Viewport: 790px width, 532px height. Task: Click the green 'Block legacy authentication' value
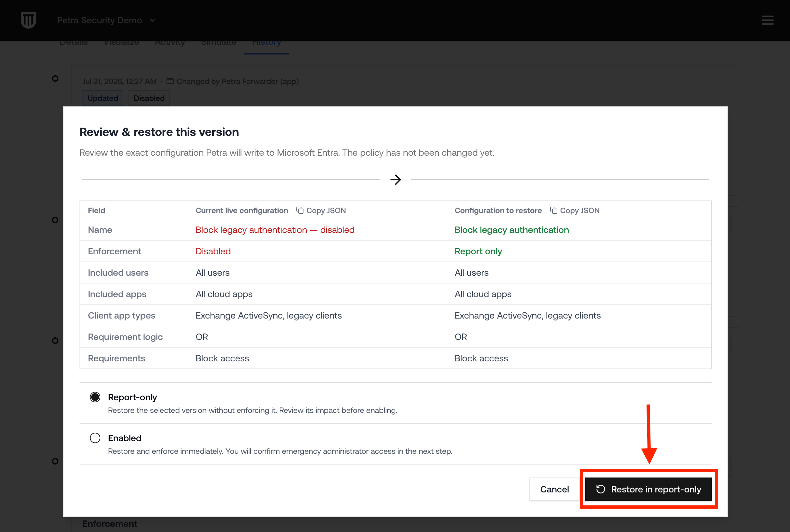512,230
